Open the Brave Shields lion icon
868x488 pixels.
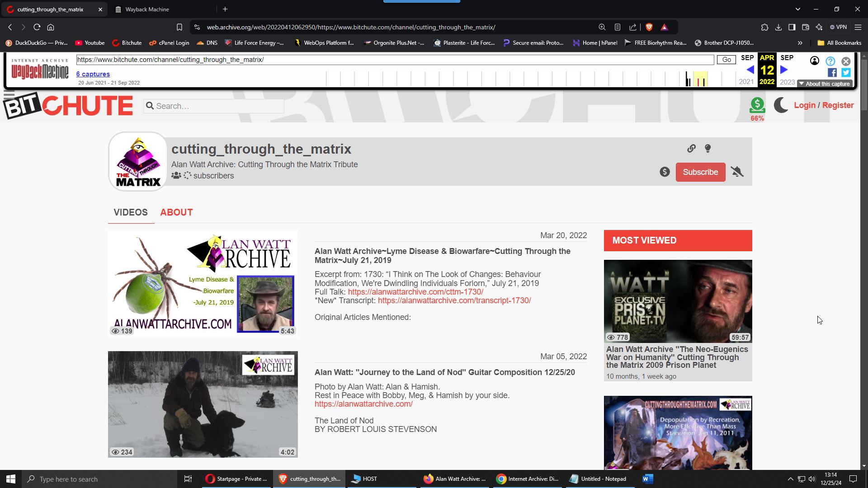click(x=649, y=27)
